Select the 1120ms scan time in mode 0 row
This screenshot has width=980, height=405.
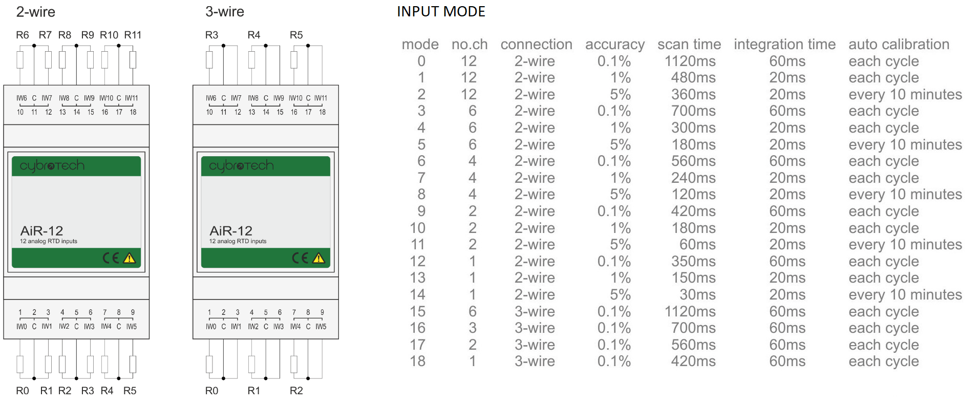690,61
